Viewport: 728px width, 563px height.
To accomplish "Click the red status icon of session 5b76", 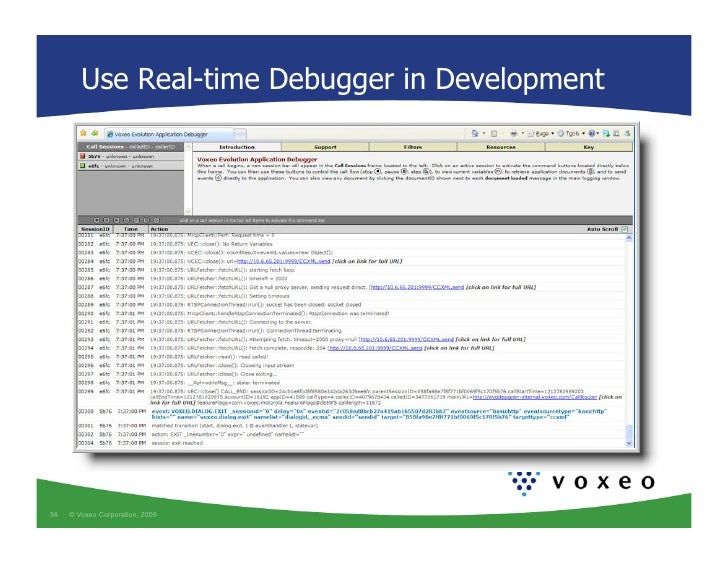I will point(83,156).
